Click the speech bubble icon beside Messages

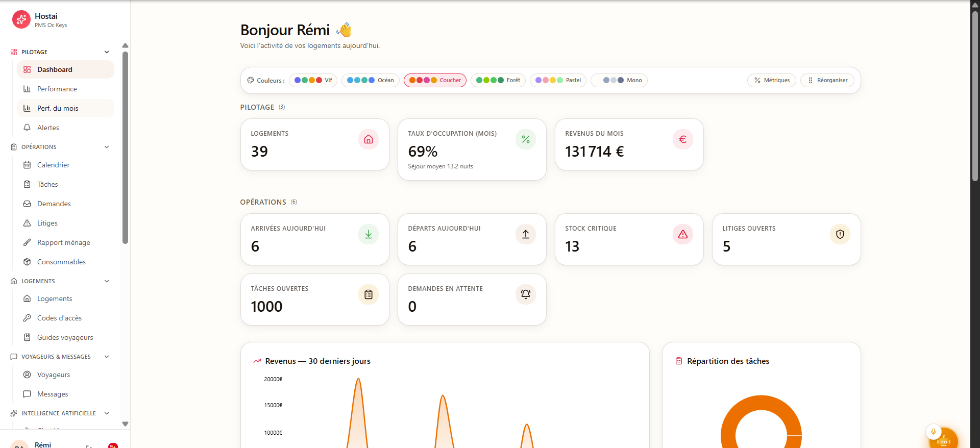pyautogui.click(x=27, y=394)
